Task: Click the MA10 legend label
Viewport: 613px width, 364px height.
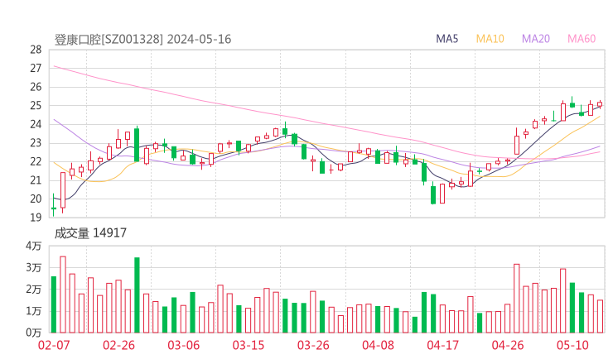Action: [490, 39]
